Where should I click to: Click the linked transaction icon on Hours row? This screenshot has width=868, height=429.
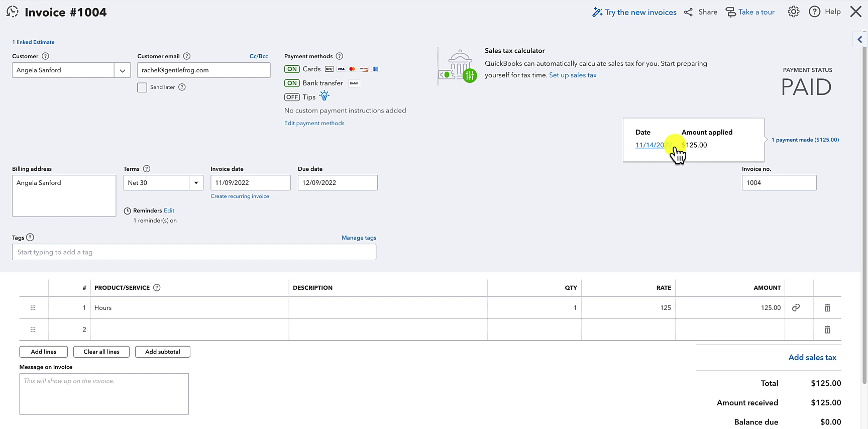pyautogui.click(x=796, y=307)
